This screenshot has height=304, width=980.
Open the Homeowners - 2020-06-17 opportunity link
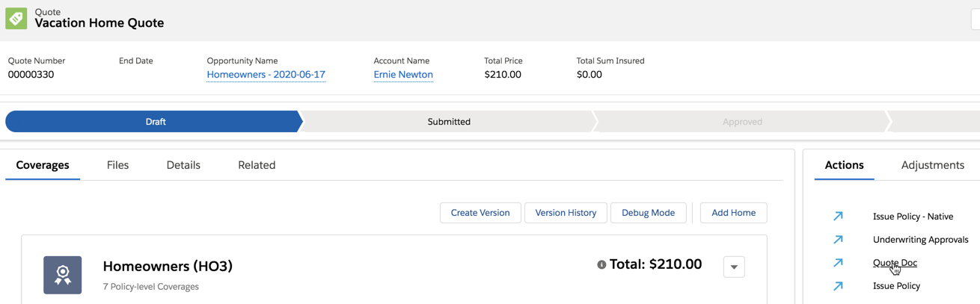(266, 75)
